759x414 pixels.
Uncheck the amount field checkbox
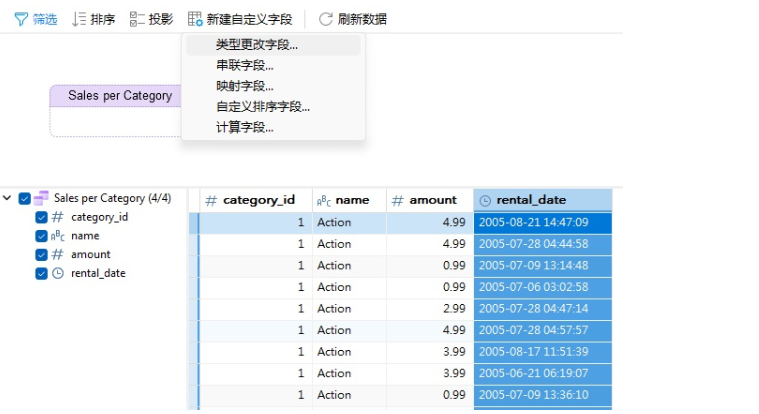[x=42, y=255]
